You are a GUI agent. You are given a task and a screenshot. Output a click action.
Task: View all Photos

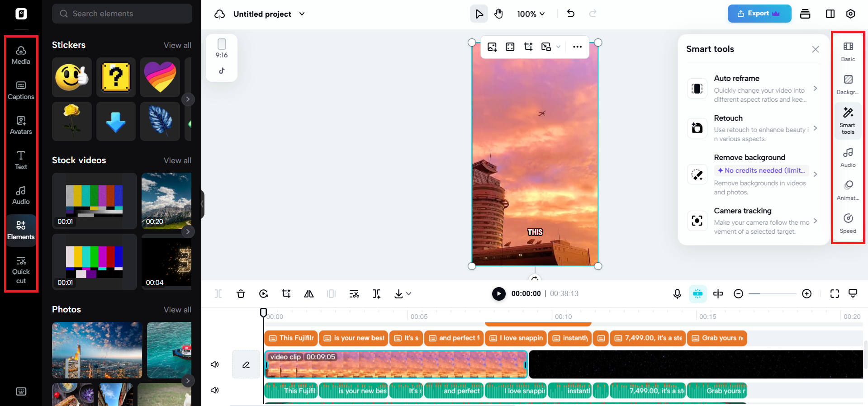tap(177, 310)
